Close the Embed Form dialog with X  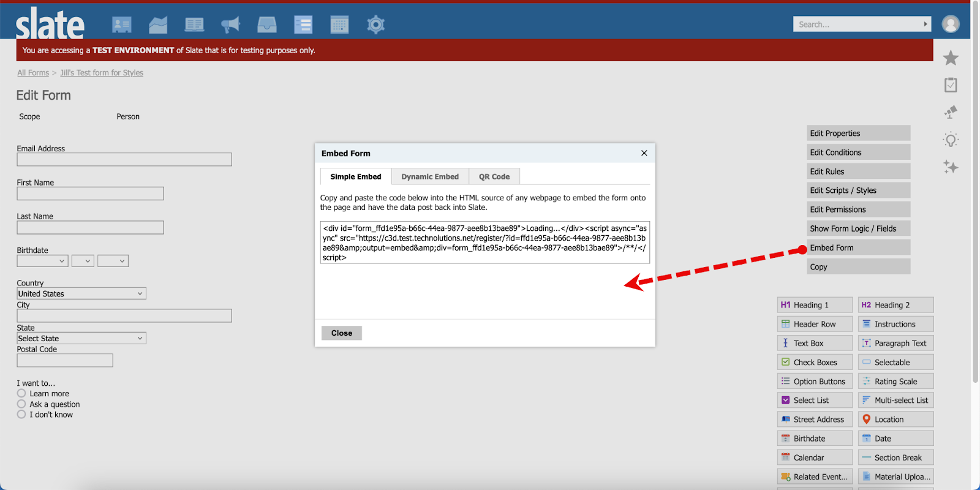click(x=644, y=153)
